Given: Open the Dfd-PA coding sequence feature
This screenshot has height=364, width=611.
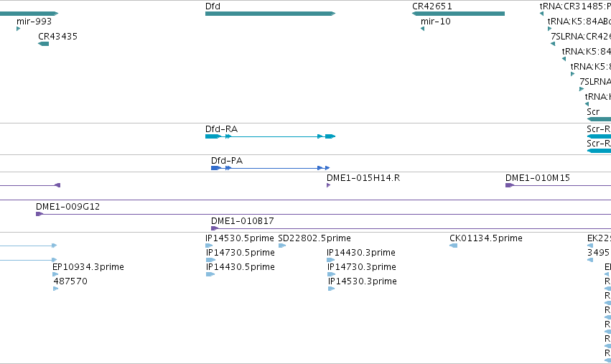Looking at the screenshot, I should [x=270, y=168].
